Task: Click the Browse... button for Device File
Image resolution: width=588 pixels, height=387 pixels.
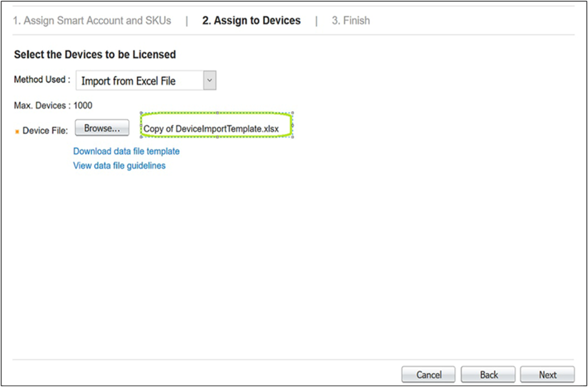Action: click(x=102, y=128)
